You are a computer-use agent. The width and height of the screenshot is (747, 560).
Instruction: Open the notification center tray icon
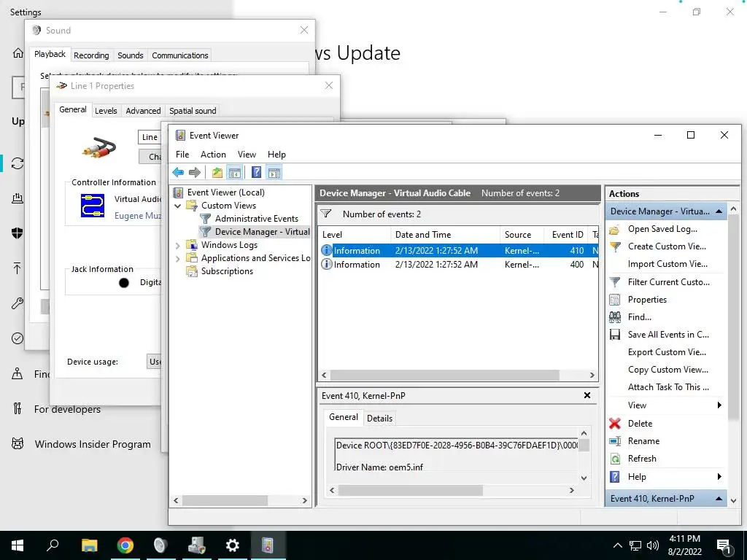tap(724, 545)
